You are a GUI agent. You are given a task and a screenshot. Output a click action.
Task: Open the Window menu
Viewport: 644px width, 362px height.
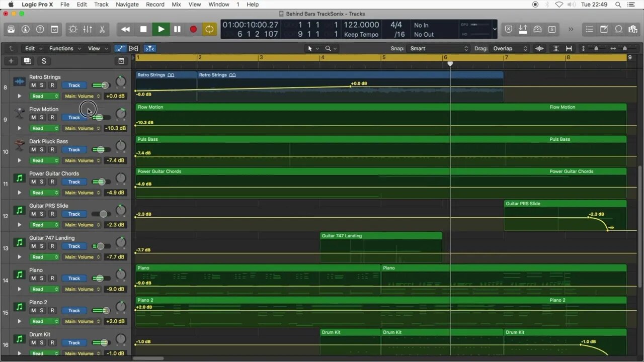point(219,5)
